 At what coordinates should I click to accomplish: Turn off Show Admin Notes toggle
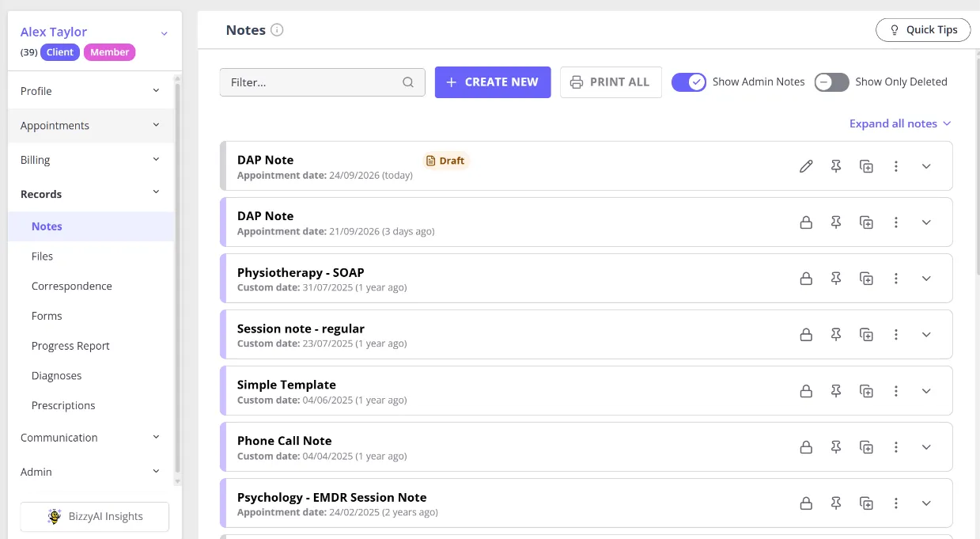689,82
